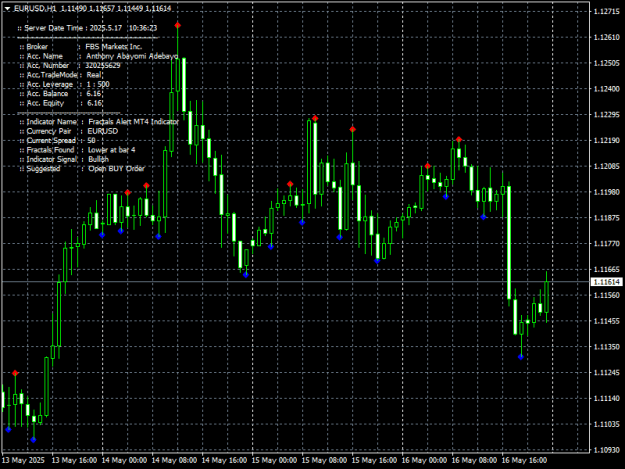Open the chart menu triangle beside EURUSD,H1
Image resolution: width=625 pixels, height=469 pixels.
[7, 9]
